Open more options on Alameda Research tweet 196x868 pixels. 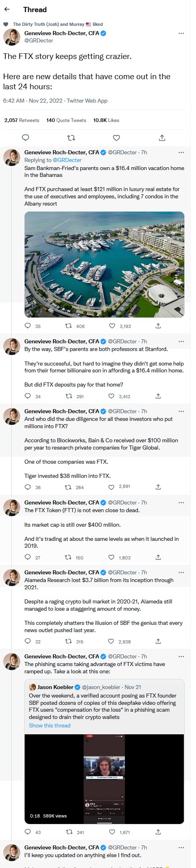[181, 572]
